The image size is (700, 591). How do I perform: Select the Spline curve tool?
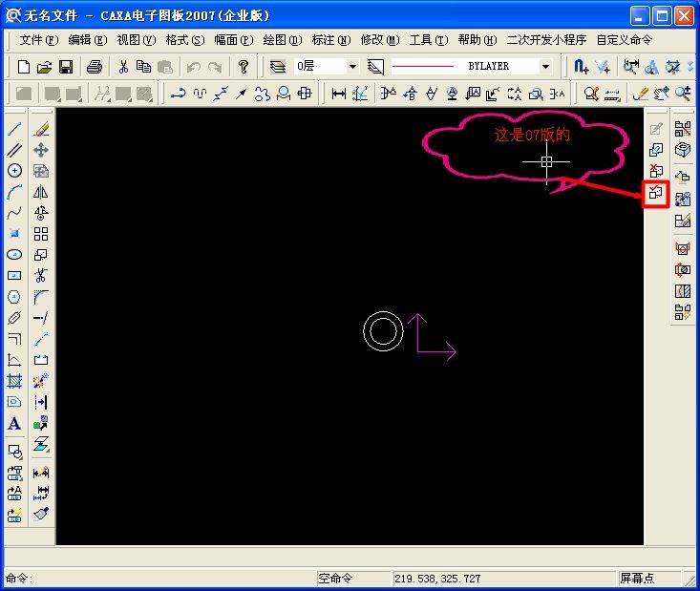pos(14,213)
